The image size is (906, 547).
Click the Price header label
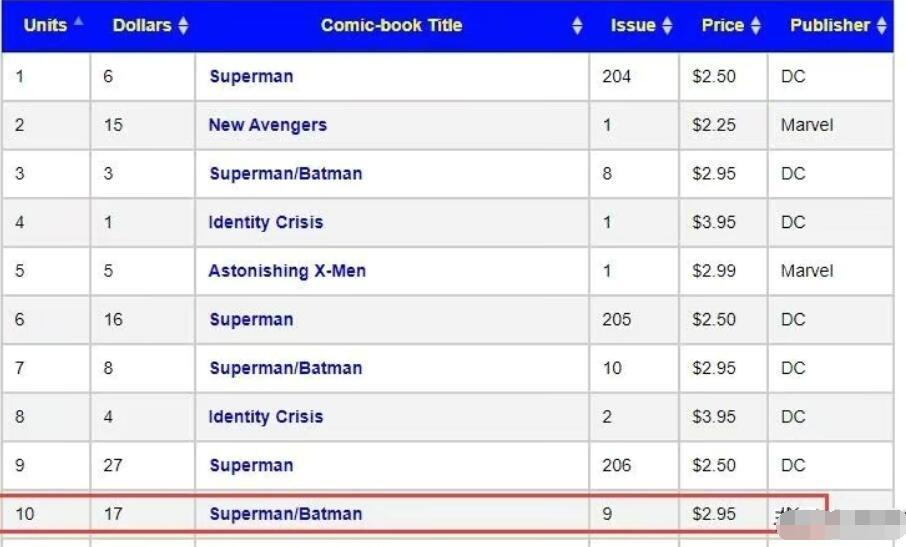[x=722, y=25]
